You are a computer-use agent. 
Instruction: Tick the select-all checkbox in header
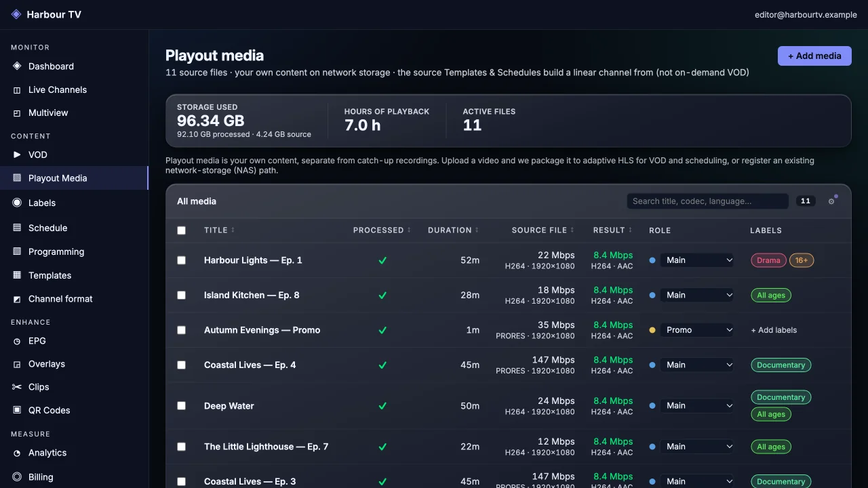click(181, 230)
